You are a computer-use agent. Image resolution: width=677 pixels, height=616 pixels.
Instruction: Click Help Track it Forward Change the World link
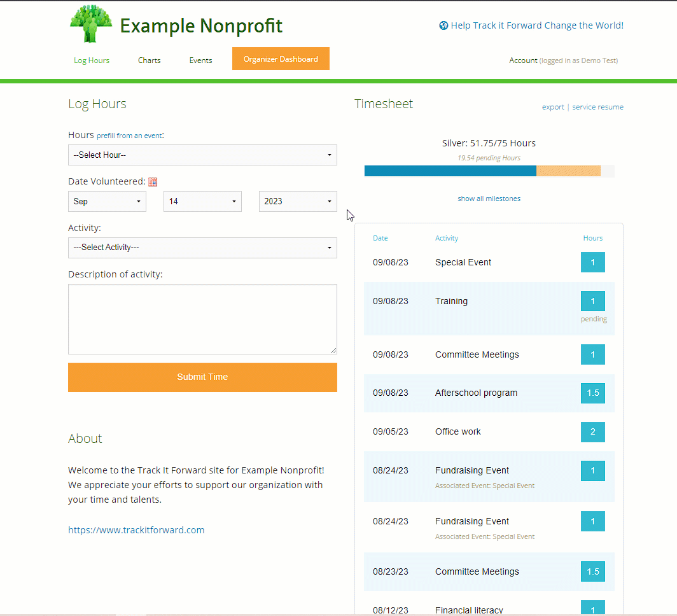(537, 25)
